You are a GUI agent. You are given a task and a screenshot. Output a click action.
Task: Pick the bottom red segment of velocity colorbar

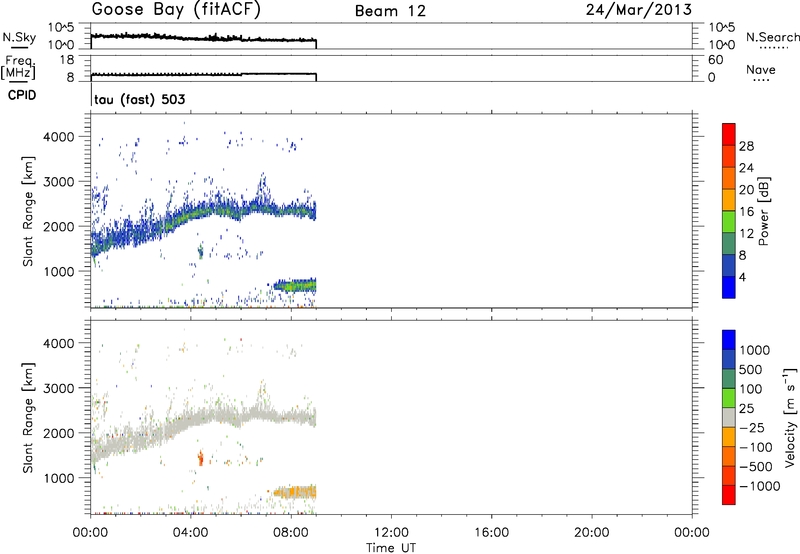click(x=729, y=495)
